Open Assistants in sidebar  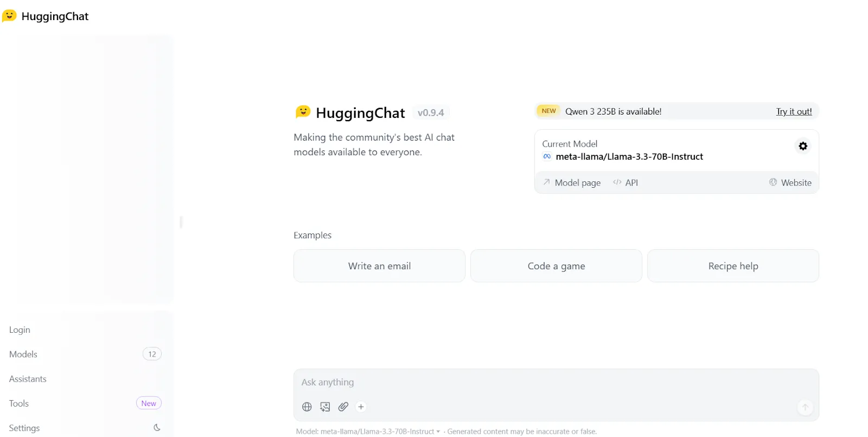[28, 379]
